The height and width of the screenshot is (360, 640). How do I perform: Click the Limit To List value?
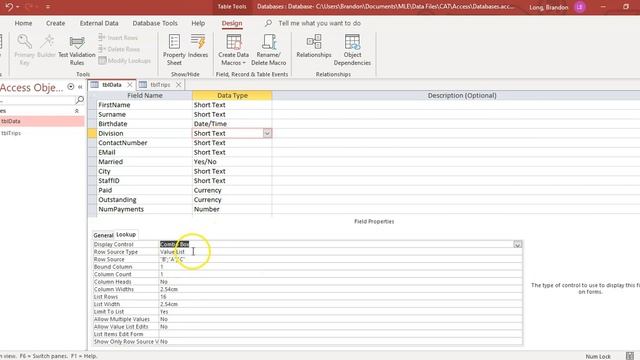340,312
